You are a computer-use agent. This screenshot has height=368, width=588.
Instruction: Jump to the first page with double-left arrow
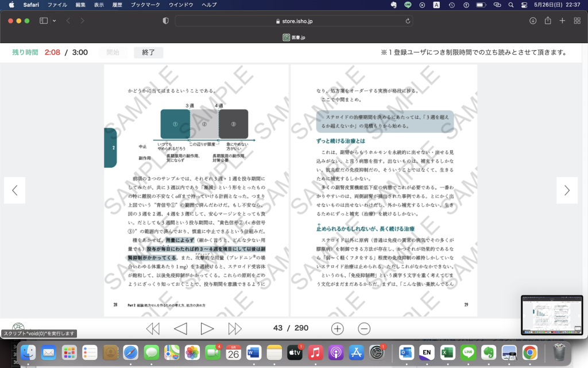click(153, 328)
